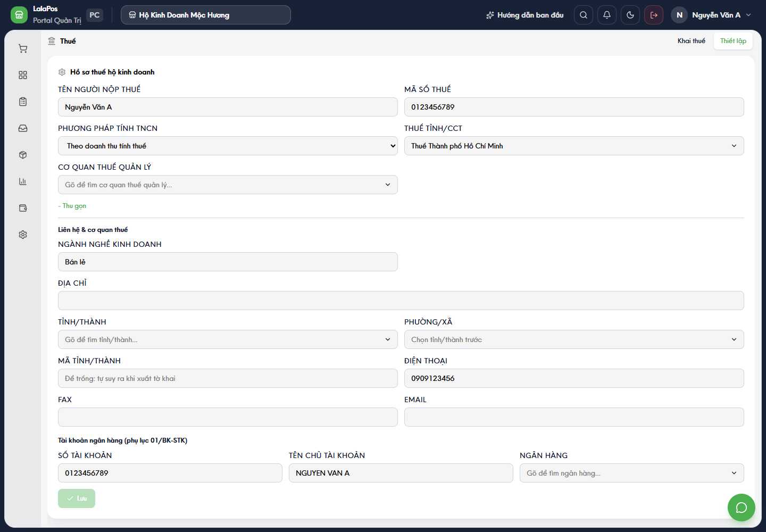Open the chat support bubble
The image size is (766, 532).
pos(742,508)
